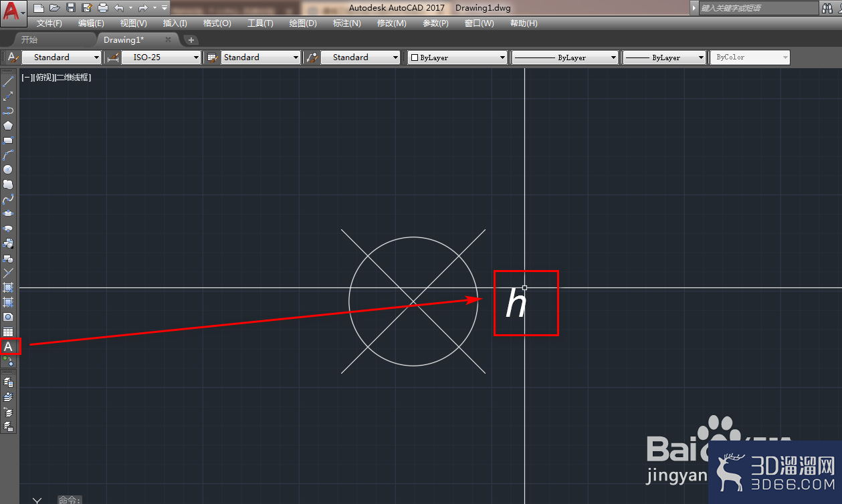Expand the ByLayer color dropdown
842x504 pixels.
click(x=458, y=57)
